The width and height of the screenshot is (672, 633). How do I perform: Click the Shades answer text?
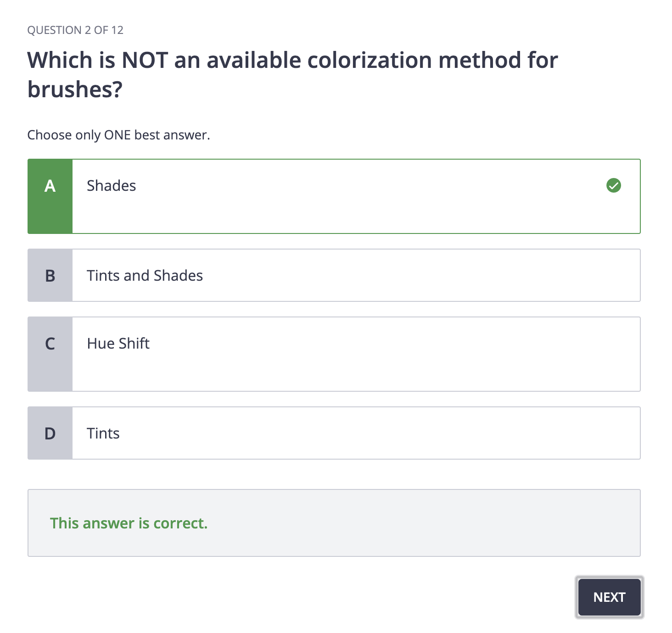click(x=112, y=185)
